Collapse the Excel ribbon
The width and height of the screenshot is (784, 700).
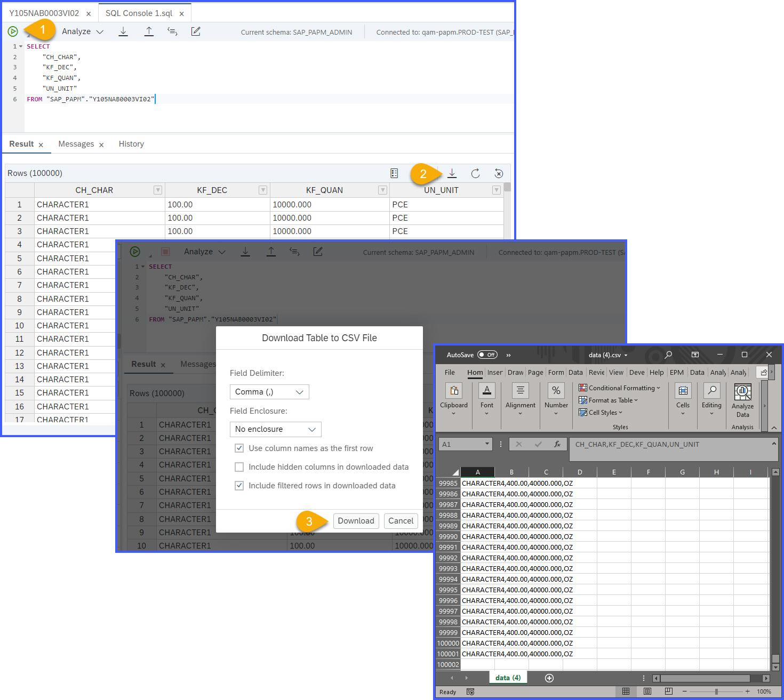point(774,427)
